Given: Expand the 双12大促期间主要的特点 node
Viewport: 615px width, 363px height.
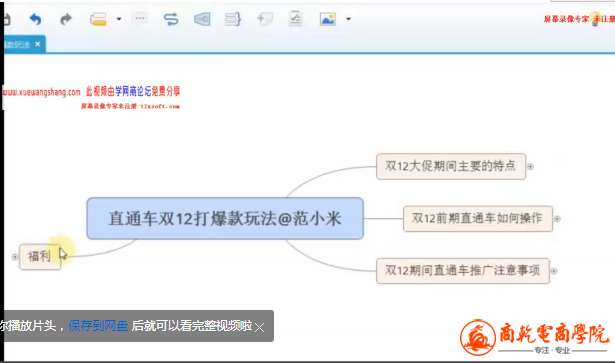Looking at the screenshot, I should point(530,167).
